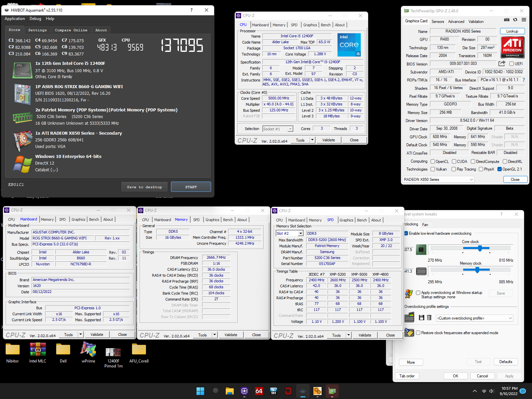Click Save to desktop in Aquamark
This screenshot has height=399, width=532.
pos(144,187)
